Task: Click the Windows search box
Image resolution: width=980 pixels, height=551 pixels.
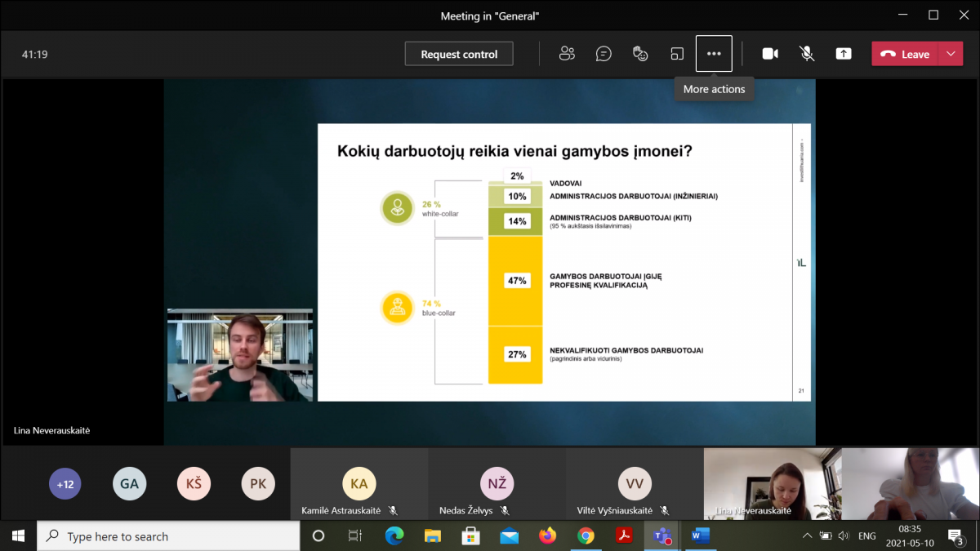Action: point(168,536)
